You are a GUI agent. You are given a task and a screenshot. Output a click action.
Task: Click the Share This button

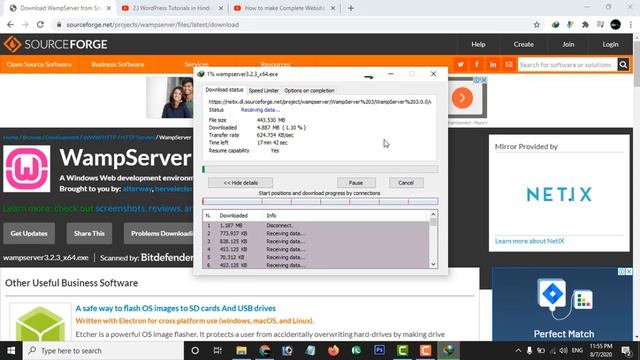89,233
